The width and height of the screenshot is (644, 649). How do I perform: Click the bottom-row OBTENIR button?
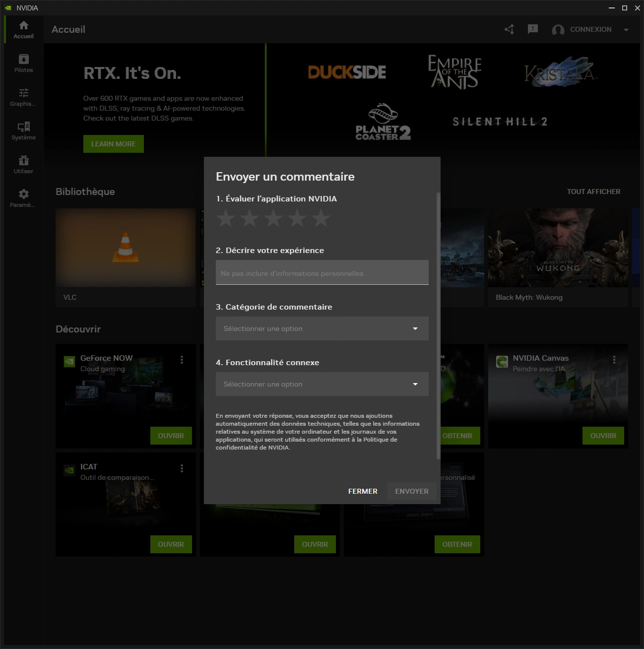(x=457, y=544)
